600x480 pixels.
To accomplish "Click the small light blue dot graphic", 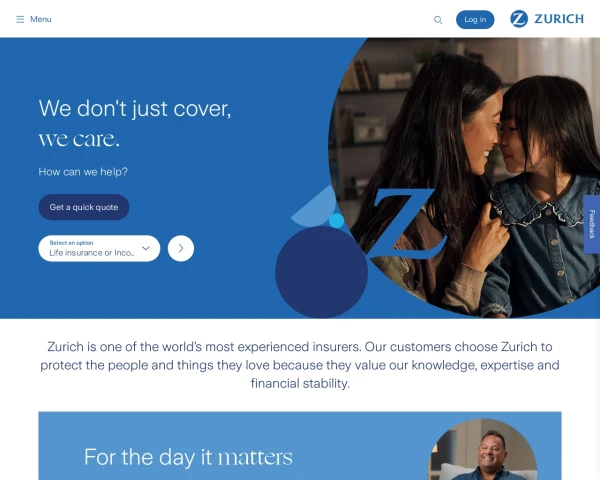I will coord(336,221).
